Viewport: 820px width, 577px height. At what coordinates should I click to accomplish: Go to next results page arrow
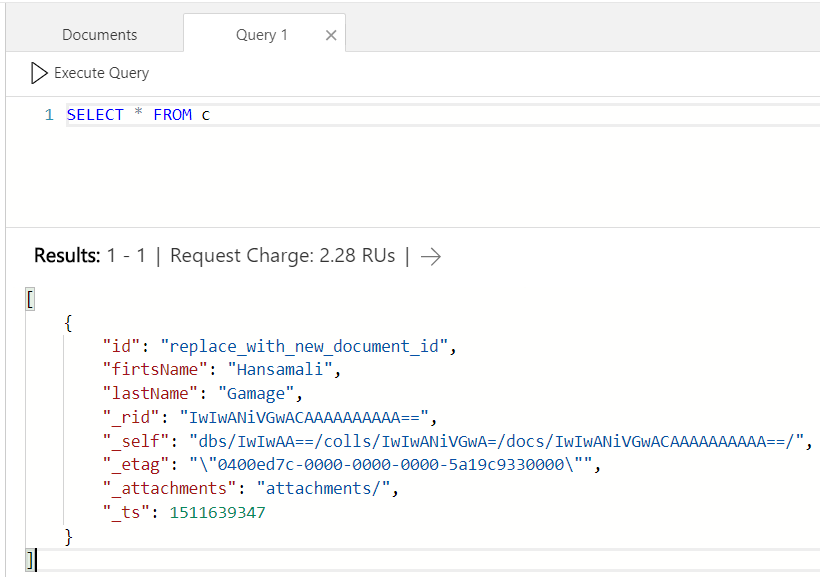point(431,256)
